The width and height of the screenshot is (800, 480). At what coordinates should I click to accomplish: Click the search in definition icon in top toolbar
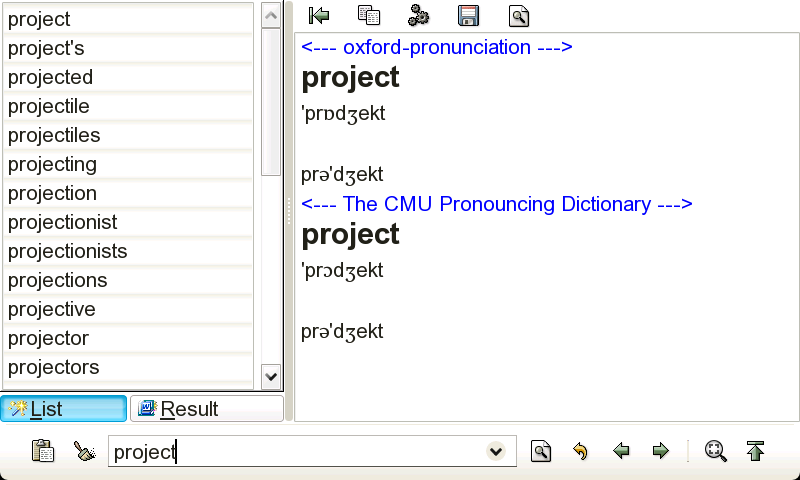coord(518,15)
